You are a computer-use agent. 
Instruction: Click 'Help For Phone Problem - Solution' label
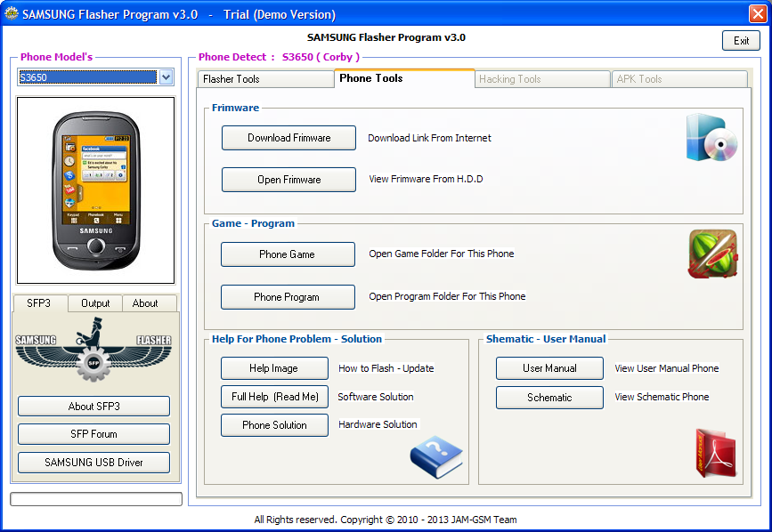pos(297,339)
